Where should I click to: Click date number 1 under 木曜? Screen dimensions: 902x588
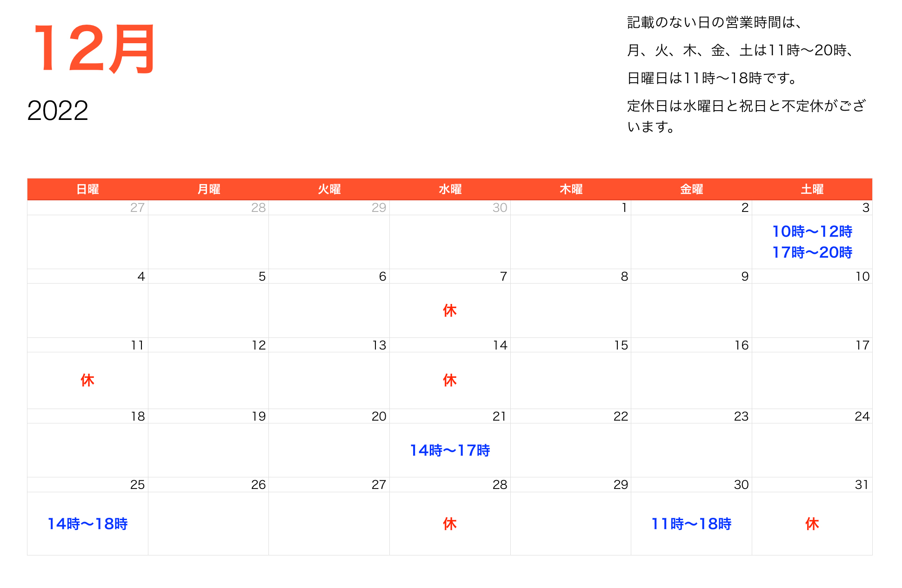[624, 208]
